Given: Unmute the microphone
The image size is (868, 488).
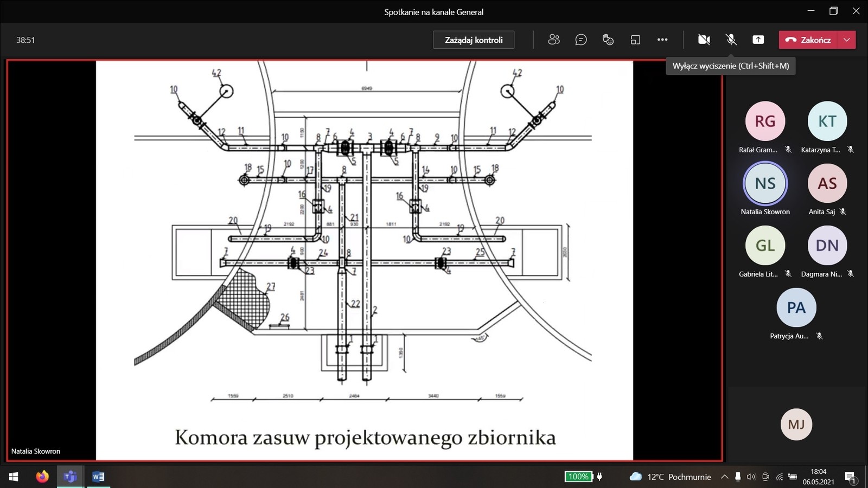Looking at the screenshot, I should pos(731,40).
